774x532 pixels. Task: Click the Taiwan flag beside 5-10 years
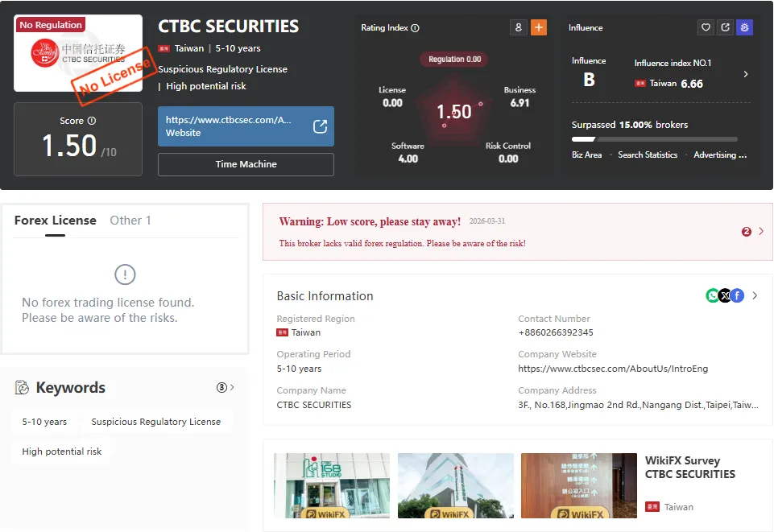coord(163,48)
